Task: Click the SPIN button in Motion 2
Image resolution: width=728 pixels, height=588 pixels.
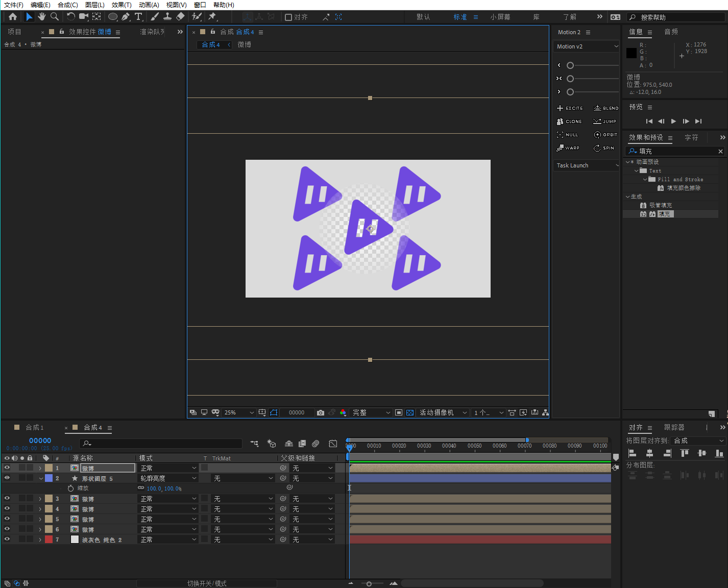Action: pyautogui.click(x=604, y=148)
